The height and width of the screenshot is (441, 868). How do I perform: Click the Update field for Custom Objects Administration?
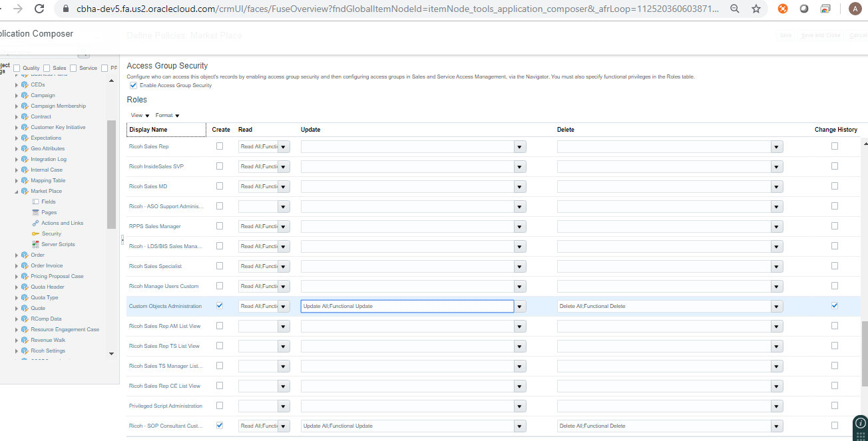pyautogui.click(x=407, y=306)
